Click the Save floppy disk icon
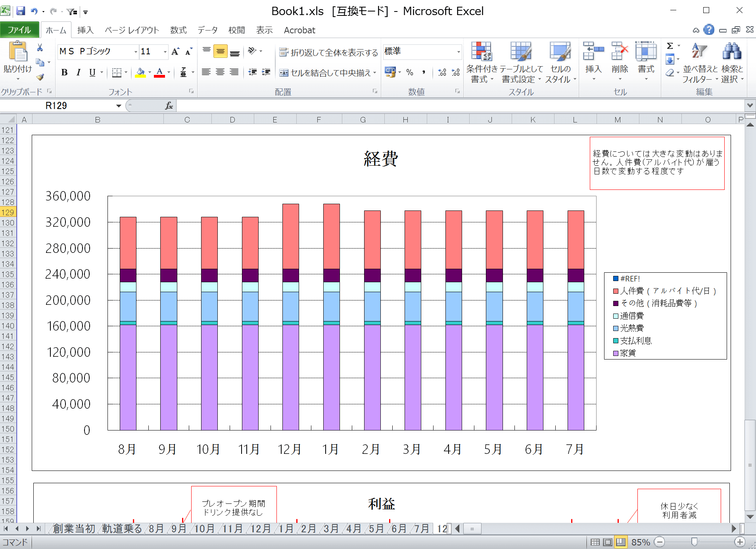 (x=21, y=11)
